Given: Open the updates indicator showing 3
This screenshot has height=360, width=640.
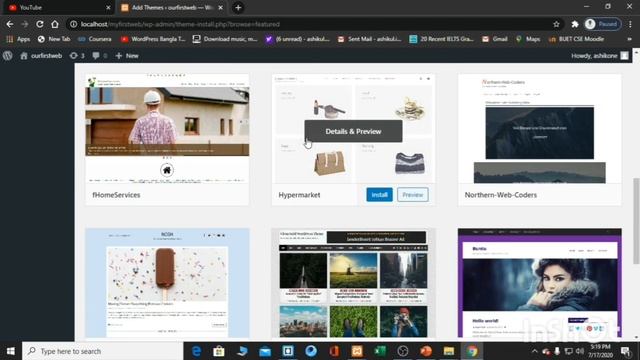Looking at the screenshot, I should [77, 56].
